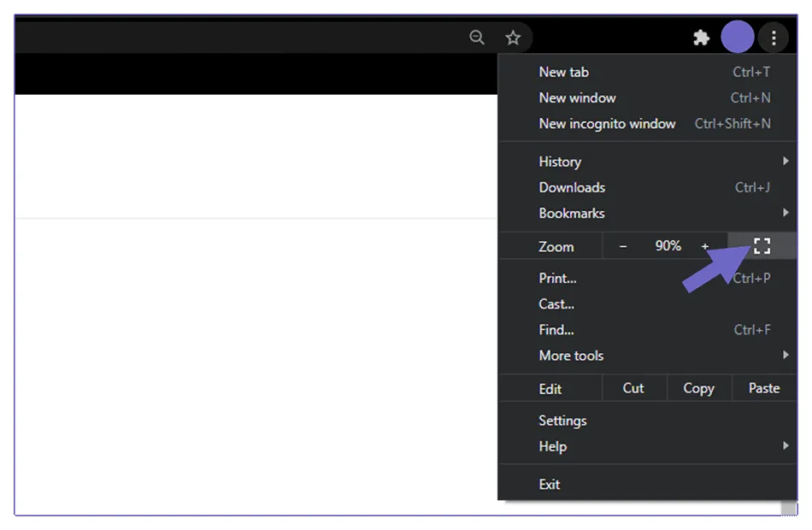The width and height of the screenshot is (812, 530).
Task: Increase zoom with the plus button
Action: coord(704,246)
